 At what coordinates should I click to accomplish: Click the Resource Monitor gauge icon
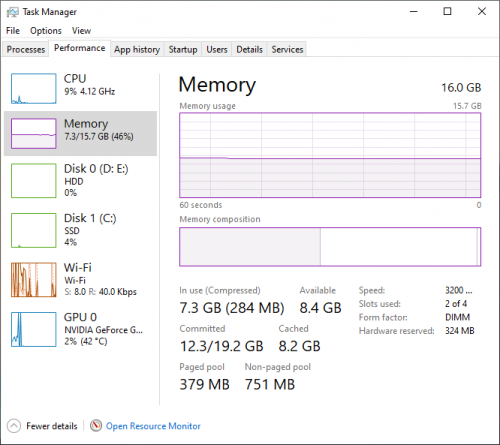pos(96,426)
